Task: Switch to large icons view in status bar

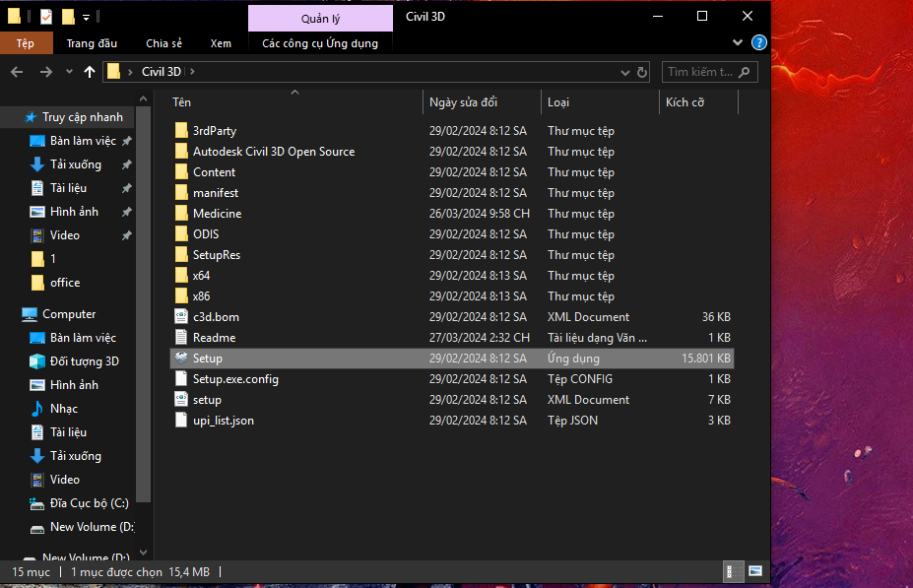Action: [755, 571]
